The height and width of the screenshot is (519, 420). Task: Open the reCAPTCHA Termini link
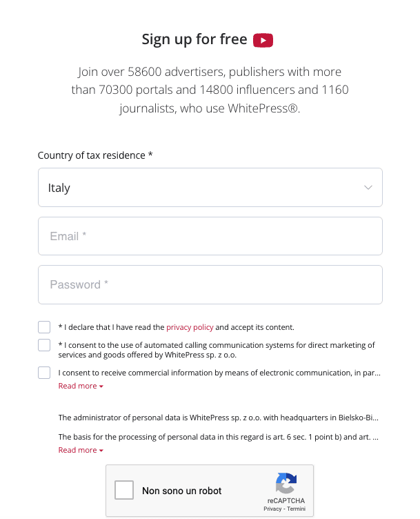pos(297,509)
